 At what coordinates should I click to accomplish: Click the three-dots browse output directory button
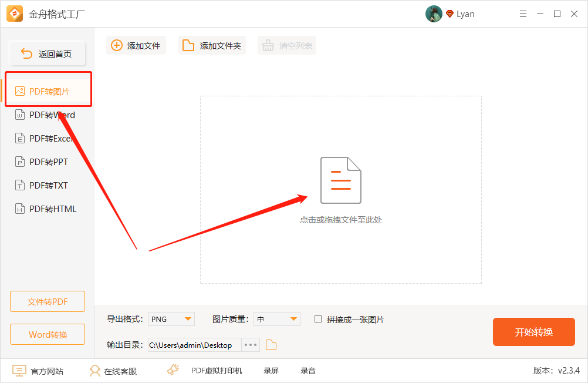pos(251,345)
